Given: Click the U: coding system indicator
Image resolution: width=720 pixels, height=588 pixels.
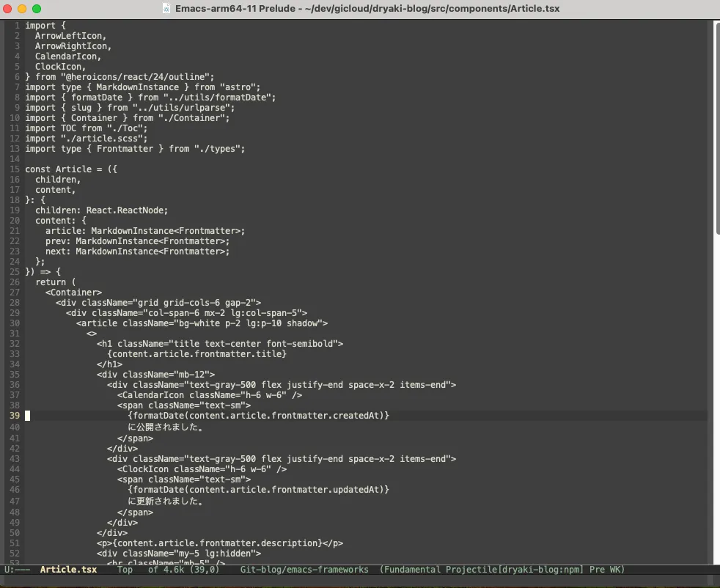Looking at the screenshot, I should pos(10,570).
